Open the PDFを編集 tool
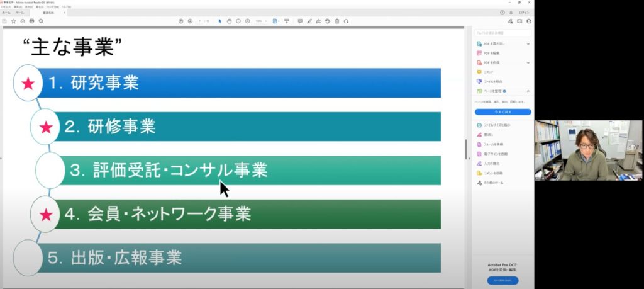 click(492, 54)
